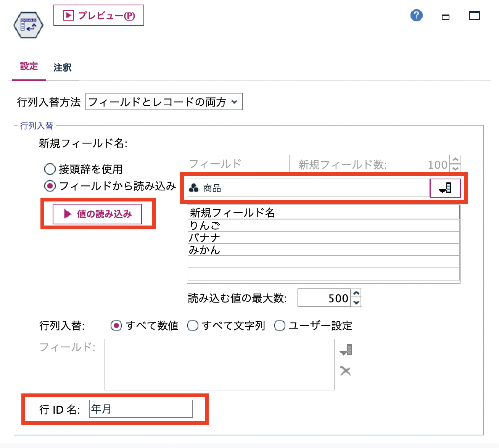Viewport: 499px width, 448px height.
Task: Click the restore-down window icon
Action: [x=445, y=17]
